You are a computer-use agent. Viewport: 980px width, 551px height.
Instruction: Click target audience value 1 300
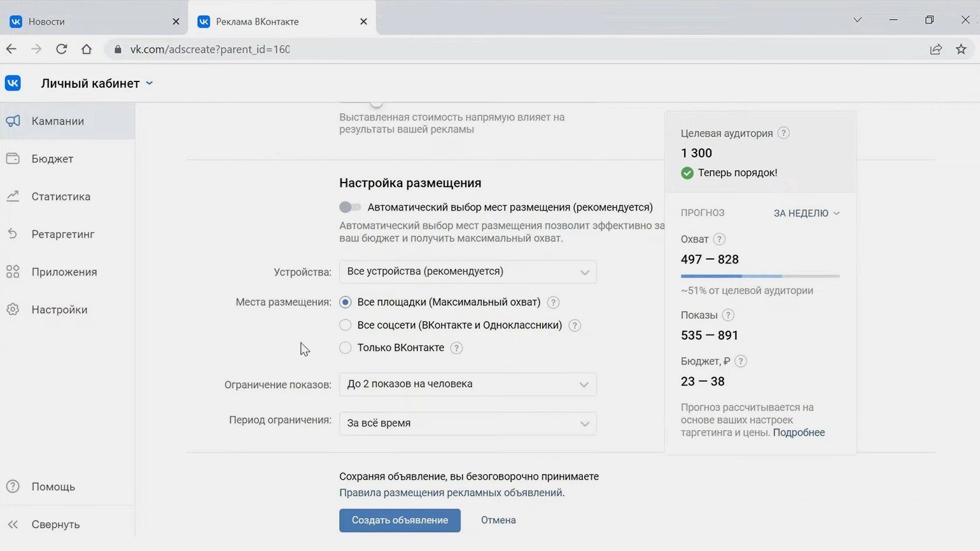pos(696,153)
